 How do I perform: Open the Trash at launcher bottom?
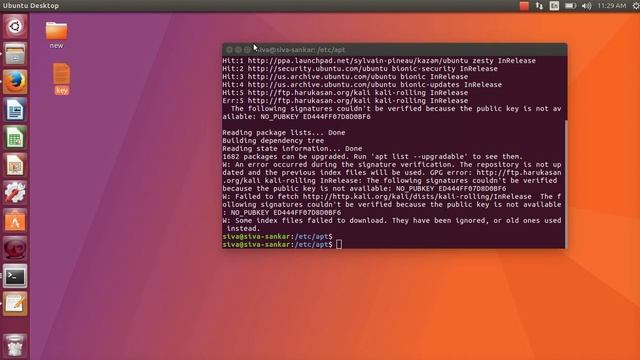click(15, 345)
